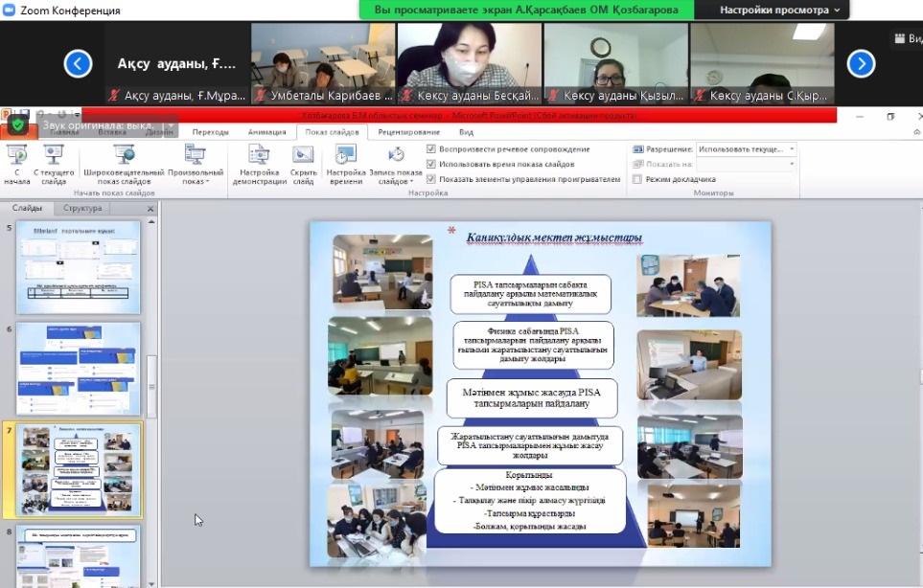Viewport: 923px width, 588px height.
Task: Click Мәтінмен жұмыс жасауда PISA text box
Action: (532, 398)
